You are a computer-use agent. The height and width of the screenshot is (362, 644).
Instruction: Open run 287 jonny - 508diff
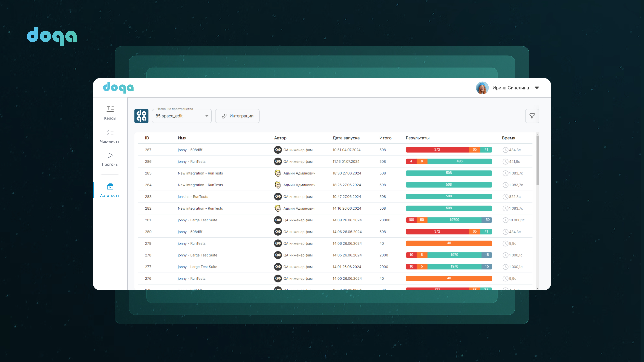pos(190,150)
